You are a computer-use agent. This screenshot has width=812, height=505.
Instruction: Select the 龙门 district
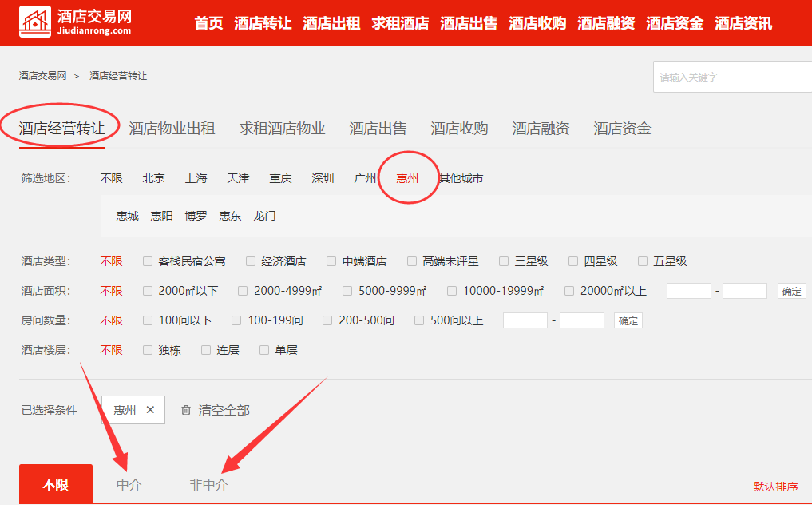264,216
